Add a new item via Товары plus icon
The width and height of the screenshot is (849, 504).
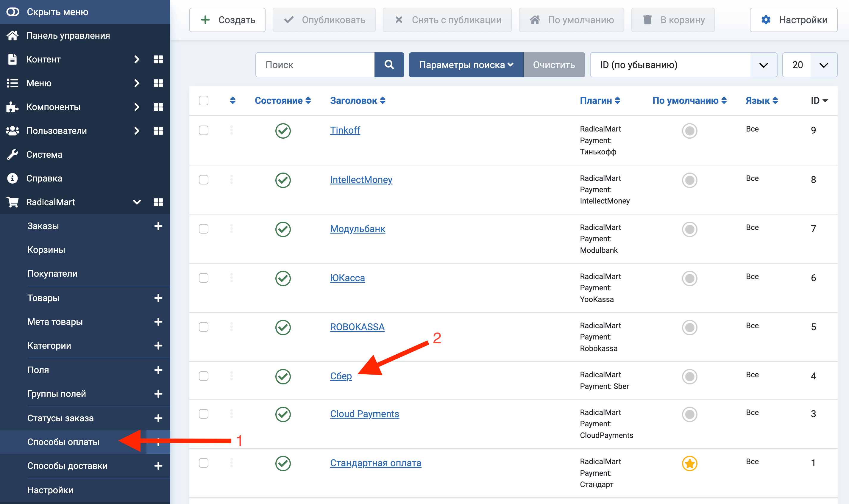coord(158,298)
